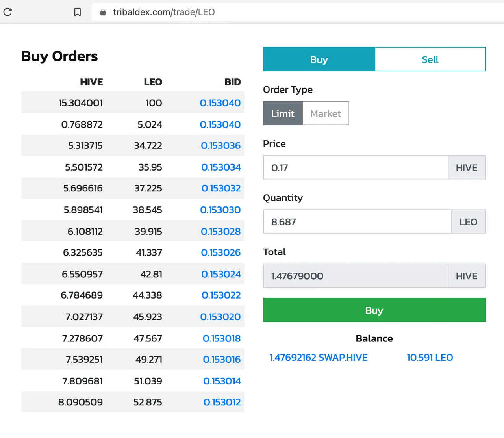Edit the Price field showing 0.17
The image size is (504, 438).
pyautogui.click(x=356, y=167)
